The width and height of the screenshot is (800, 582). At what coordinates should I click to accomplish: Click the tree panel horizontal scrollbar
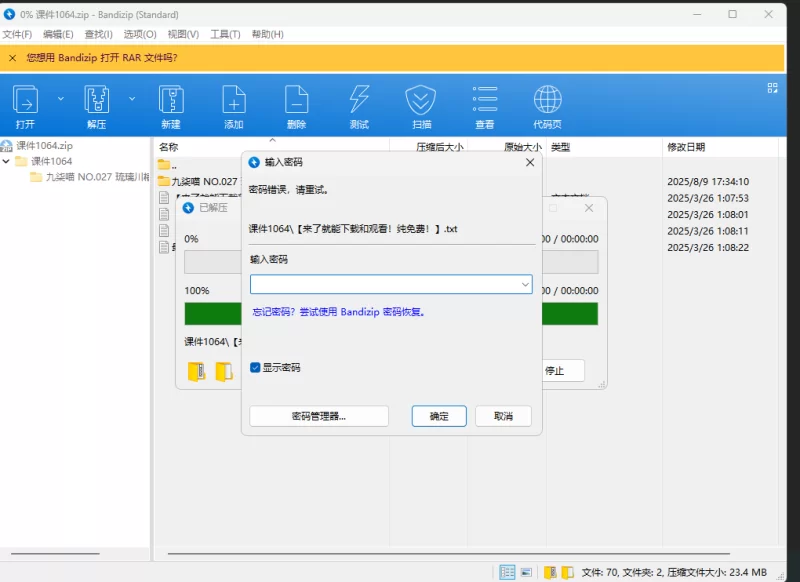(55, 553)
